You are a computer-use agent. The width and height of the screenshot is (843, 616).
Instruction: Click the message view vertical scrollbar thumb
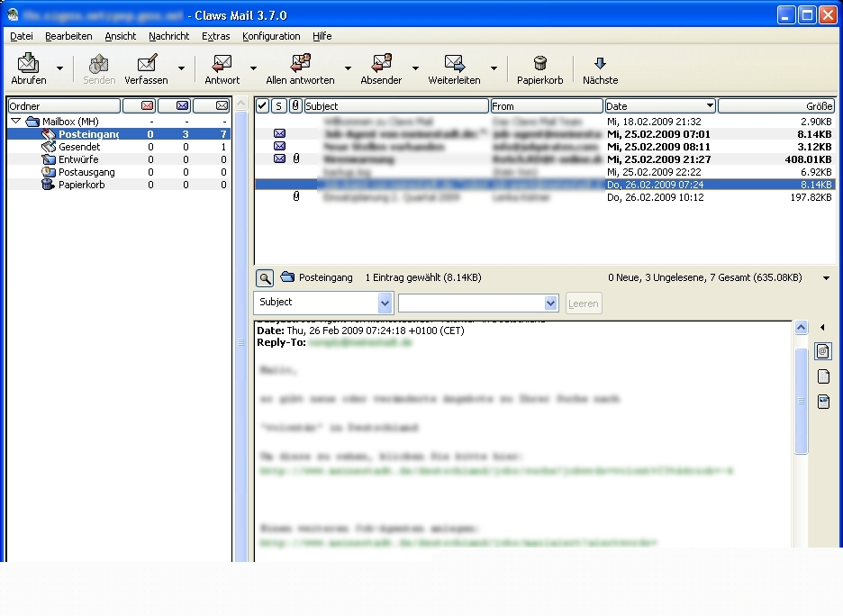801,401
